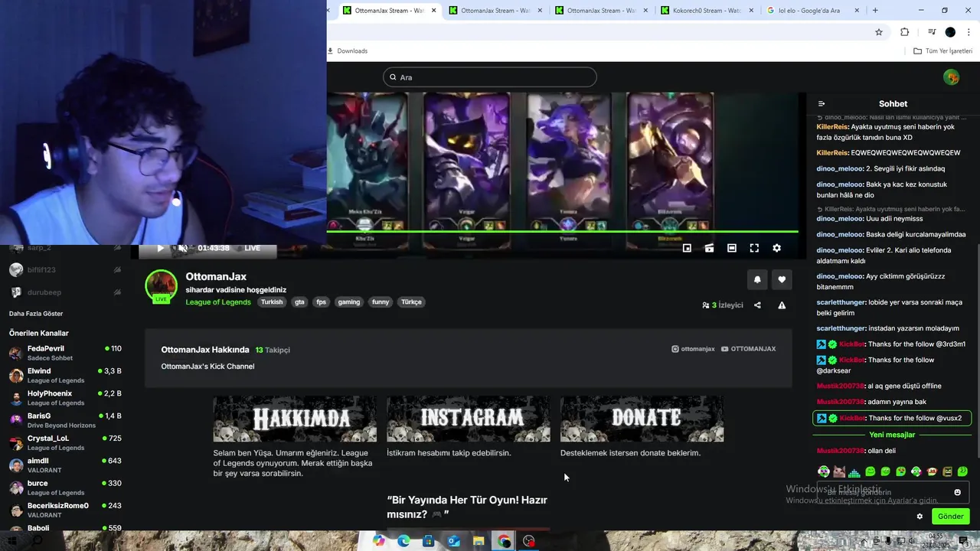Report the channel with warning triangle icon
This screenshot has width=980, height=551.
click(x=782, y=305)
